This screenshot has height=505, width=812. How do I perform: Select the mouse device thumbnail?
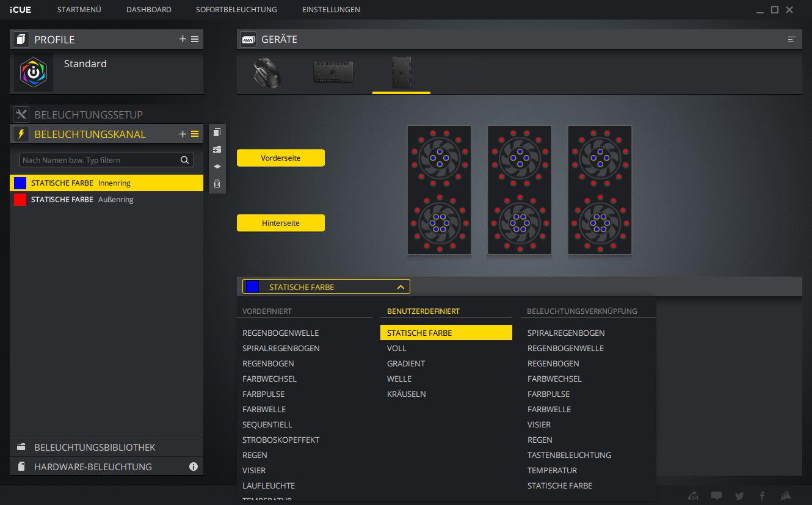(267, 73)
